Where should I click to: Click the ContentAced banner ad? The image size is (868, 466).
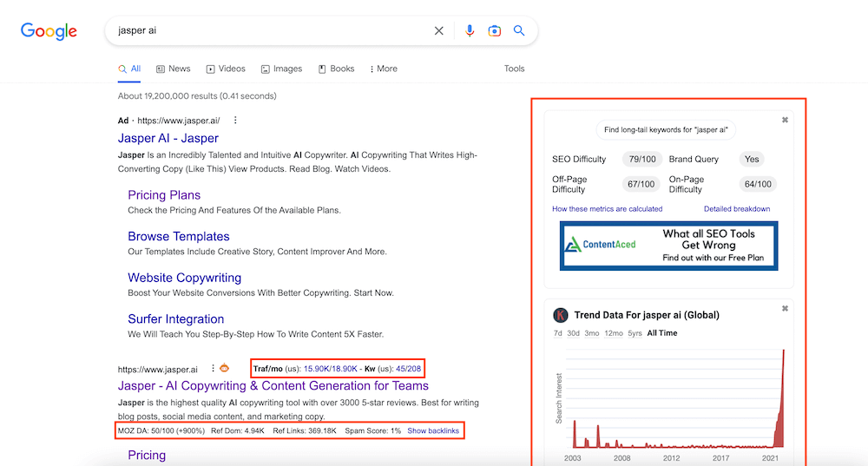point(668,246)
